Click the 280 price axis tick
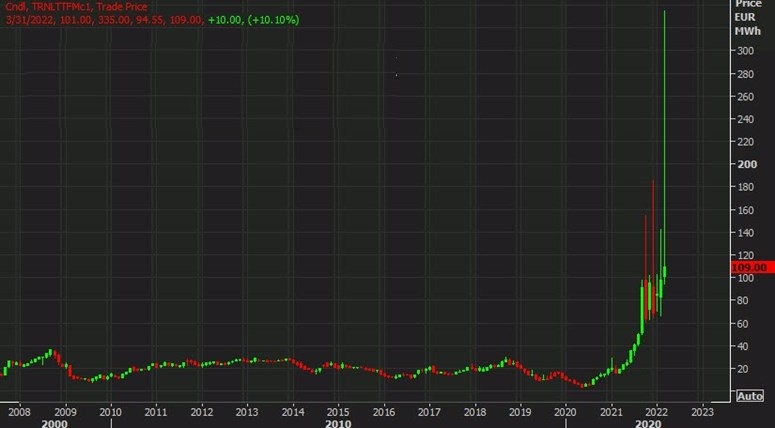775x428 pixels. click(x=745, y=74)
